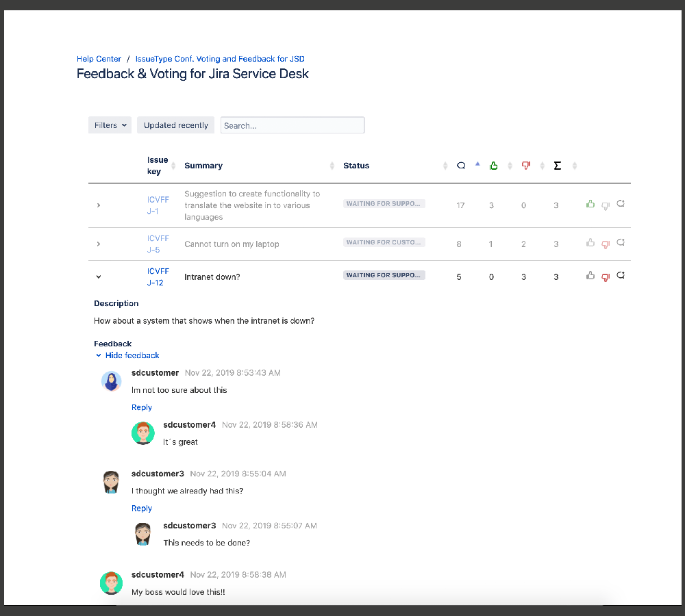Expand the ICVFFJ-5 issue row
685x616 pixels.
pyautogui.click(x=98, y=244)
